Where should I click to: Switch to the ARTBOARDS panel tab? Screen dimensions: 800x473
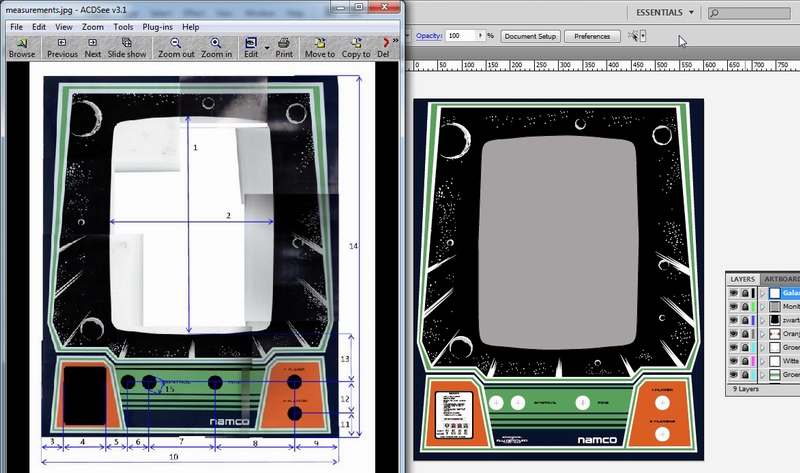(x=781, y=279)
